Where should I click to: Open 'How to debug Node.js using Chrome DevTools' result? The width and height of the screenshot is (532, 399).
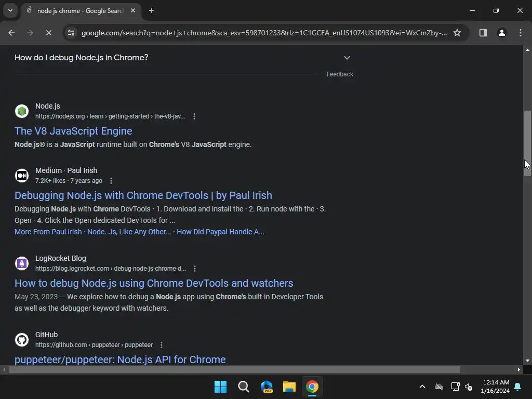[154, 284]
